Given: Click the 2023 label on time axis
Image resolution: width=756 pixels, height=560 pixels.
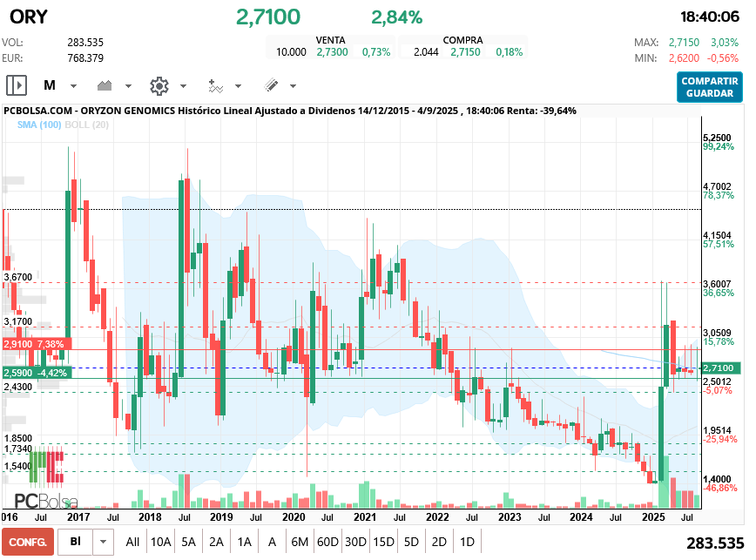Looking at the screenshot, I should 510,517.
